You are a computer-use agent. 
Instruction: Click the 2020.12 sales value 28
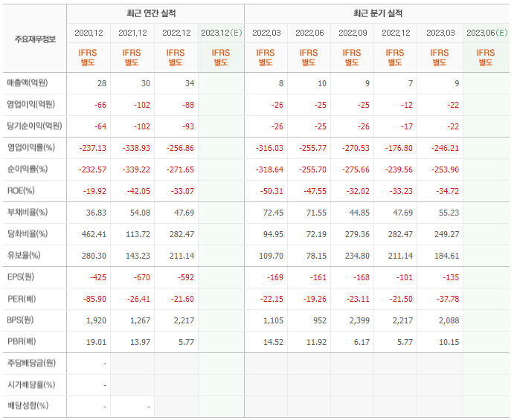(102, 83)
